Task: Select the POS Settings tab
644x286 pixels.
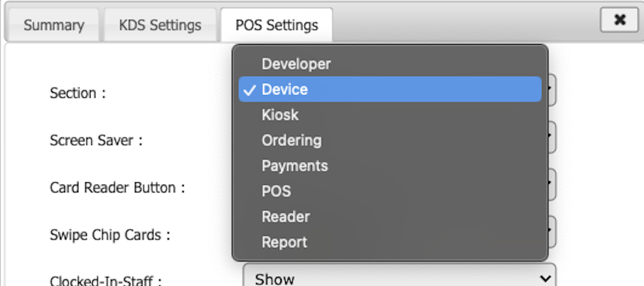Action: [276, 25]
